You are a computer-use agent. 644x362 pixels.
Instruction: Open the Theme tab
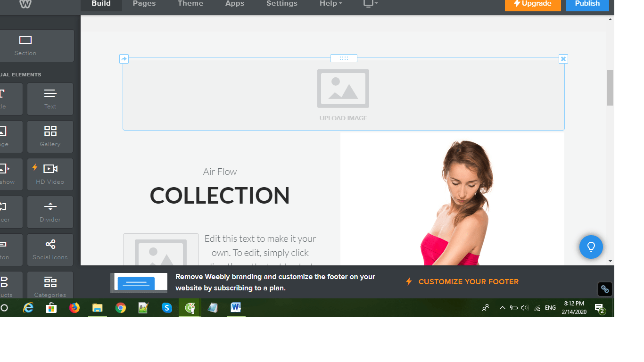point(190,4)
